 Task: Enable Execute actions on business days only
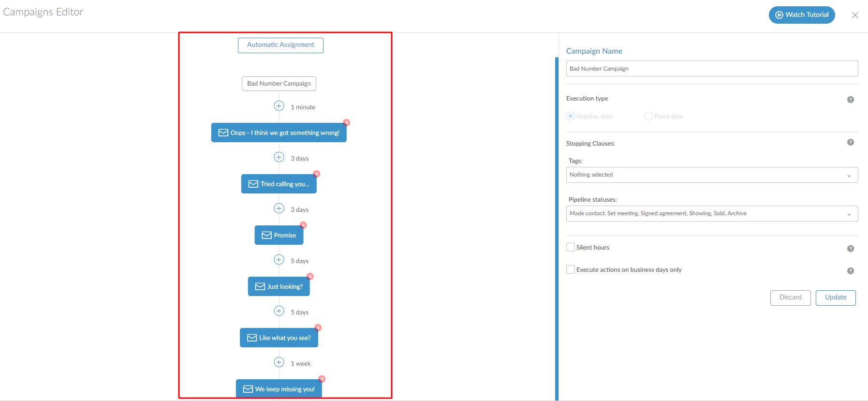tap(571, 269)
